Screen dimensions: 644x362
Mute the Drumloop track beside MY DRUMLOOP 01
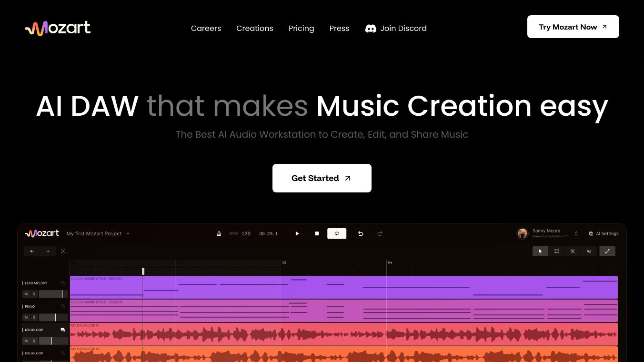(26, 341)
